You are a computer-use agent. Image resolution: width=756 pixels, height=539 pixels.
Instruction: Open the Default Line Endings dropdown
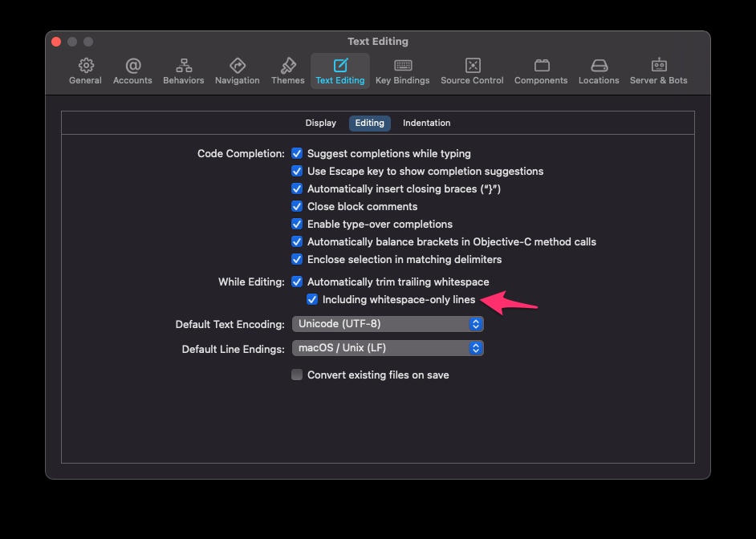click(x=388, y=348)
